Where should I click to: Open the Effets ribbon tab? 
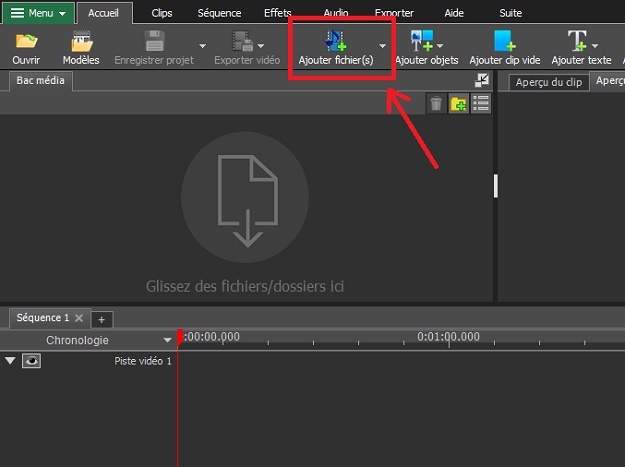point(278,13)
